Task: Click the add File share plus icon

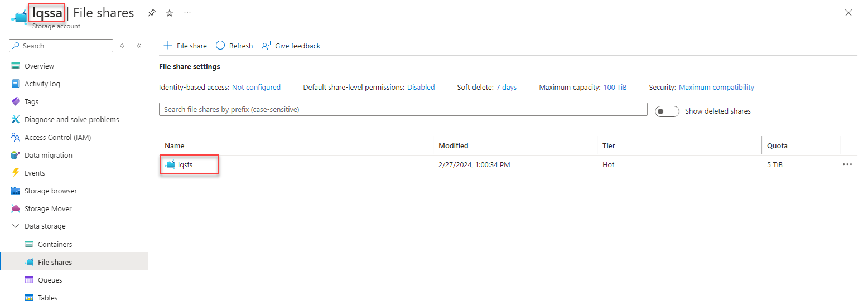Action: 167,46
